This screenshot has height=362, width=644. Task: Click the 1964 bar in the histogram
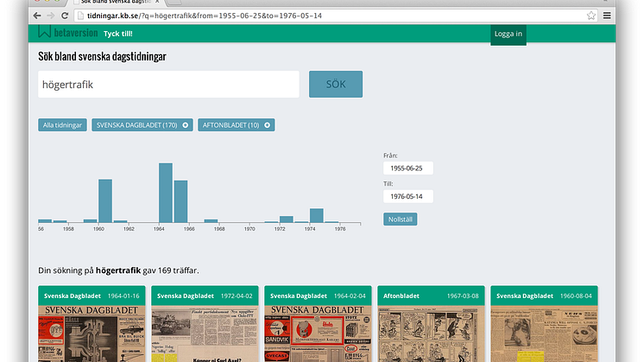pyautogui.click(x=166, y=193)
